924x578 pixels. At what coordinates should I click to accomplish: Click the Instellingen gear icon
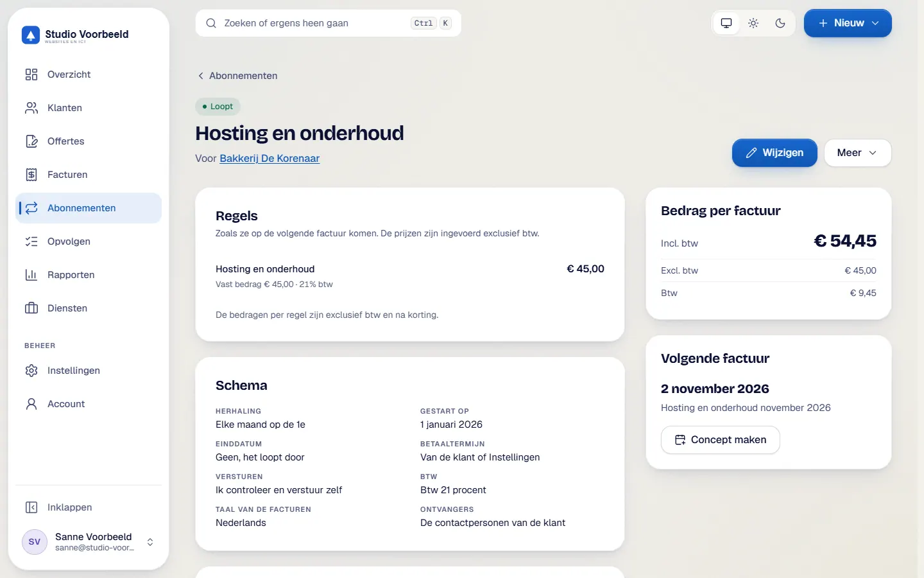tap(31, 371)
